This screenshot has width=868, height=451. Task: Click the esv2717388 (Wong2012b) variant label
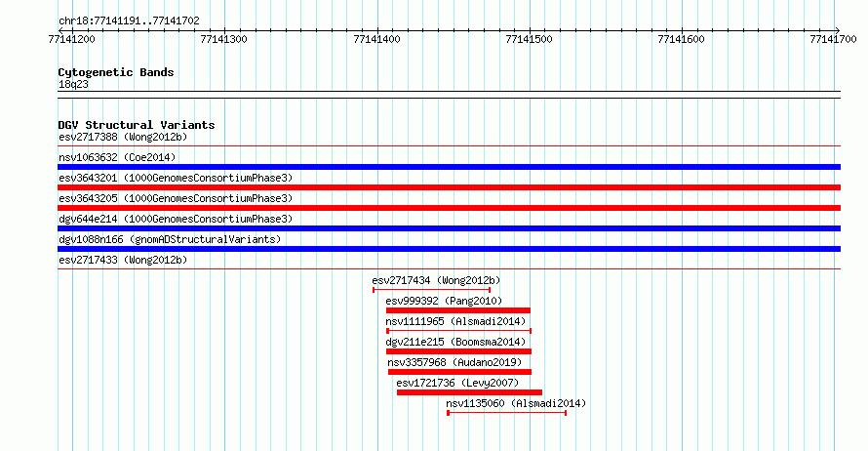tap(123, 137)
